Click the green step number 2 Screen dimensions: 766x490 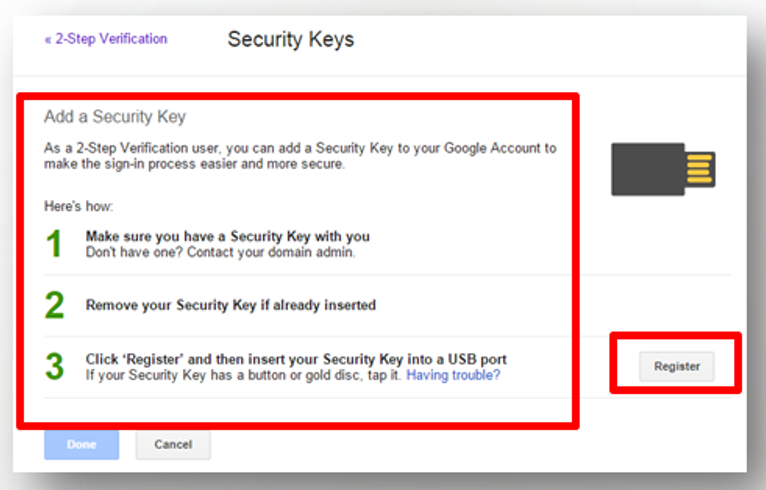(54, 305)
